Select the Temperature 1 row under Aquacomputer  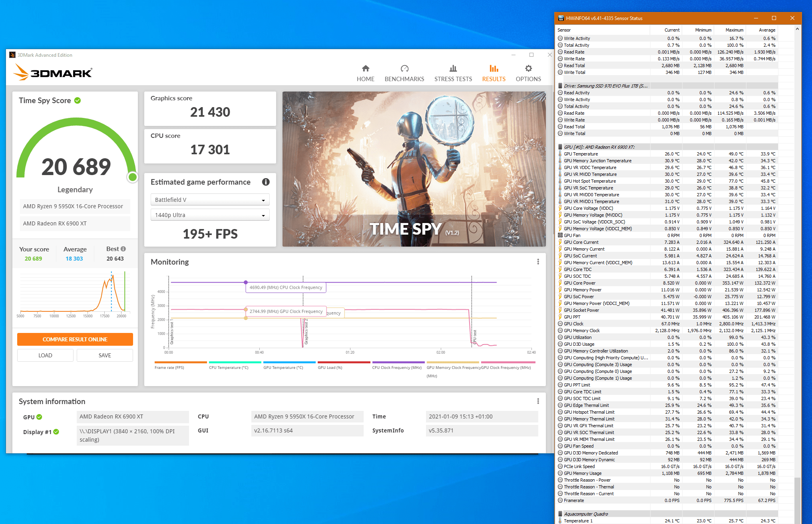click(667, 521)
